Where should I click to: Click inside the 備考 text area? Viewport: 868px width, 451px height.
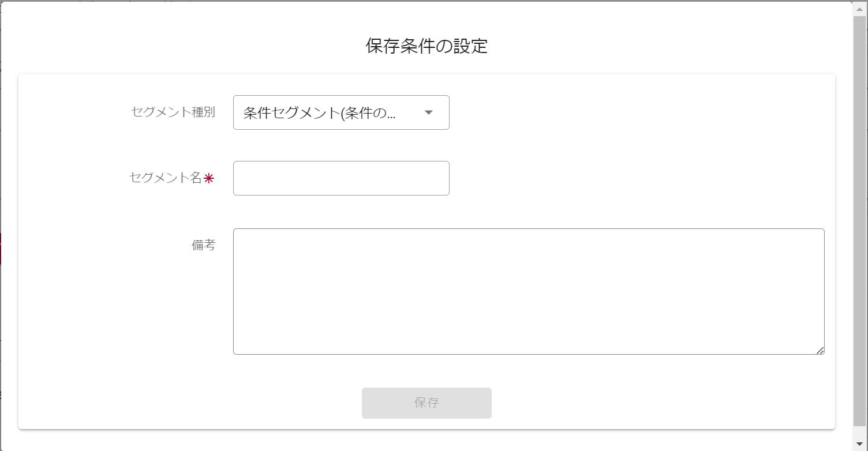pos(528,291)
